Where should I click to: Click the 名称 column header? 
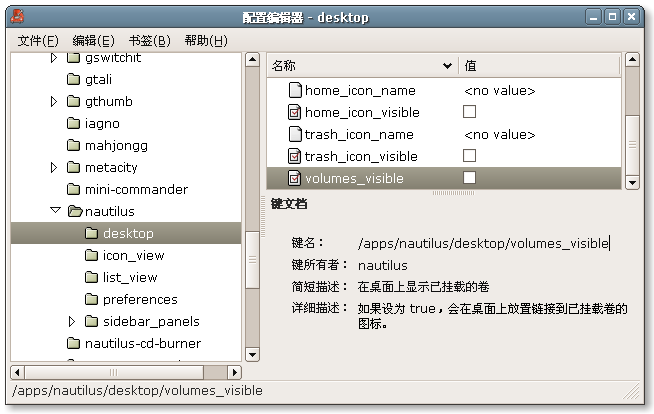(362, 66)
